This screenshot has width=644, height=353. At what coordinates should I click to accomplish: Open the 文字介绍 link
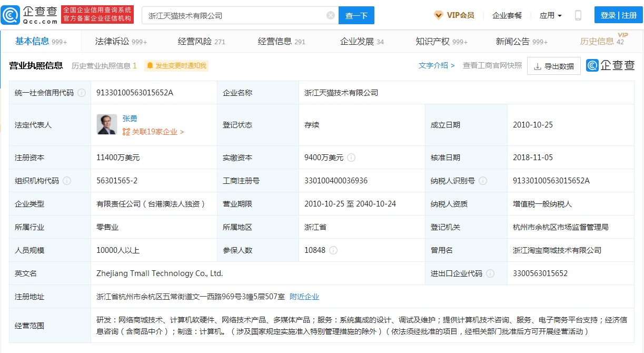click(x=437, y=65)
